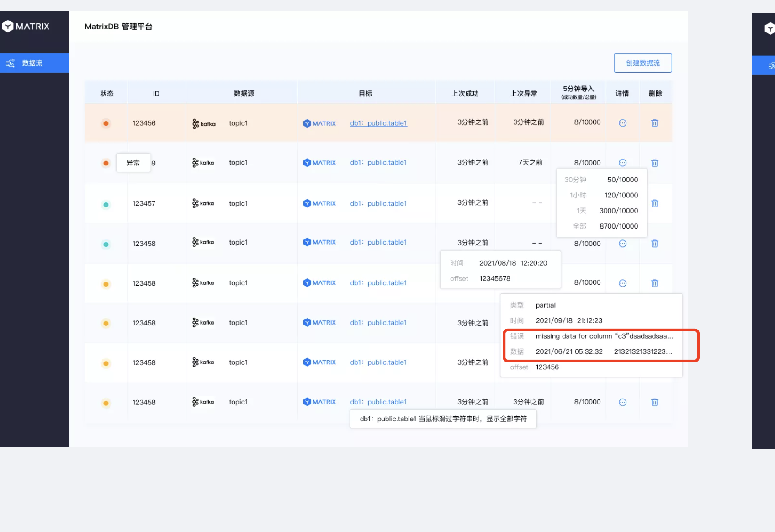Click the 上次异常 column header
The image size is (775, 532).
click(x=524, y=93)
